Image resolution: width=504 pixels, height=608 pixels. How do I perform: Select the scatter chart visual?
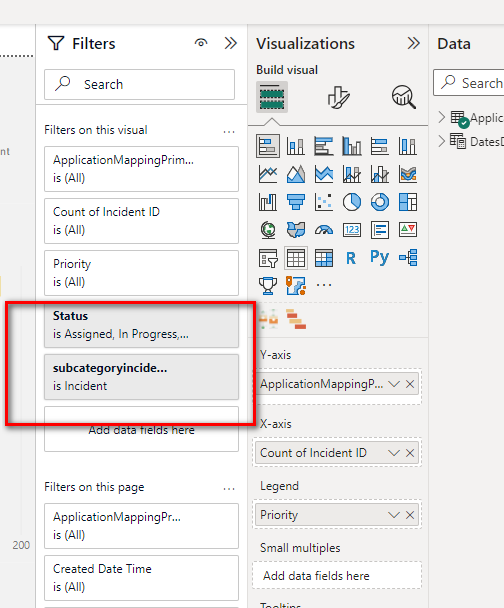click(x=324, y=202)
